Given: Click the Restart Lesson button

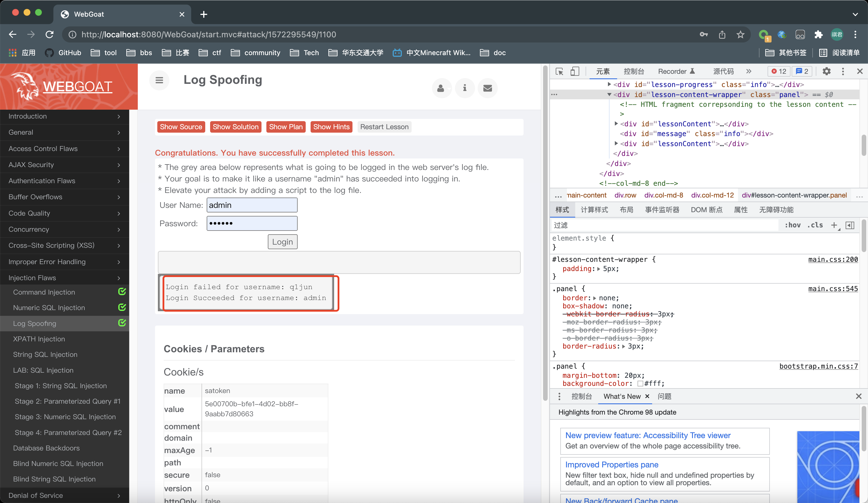Looking at the screenshot, I should 384,127.
